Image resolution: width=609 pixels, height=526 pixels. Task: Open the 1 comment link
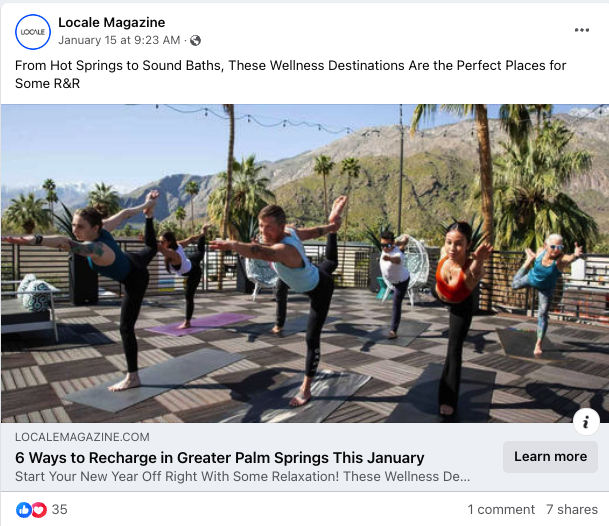(501, 510)
